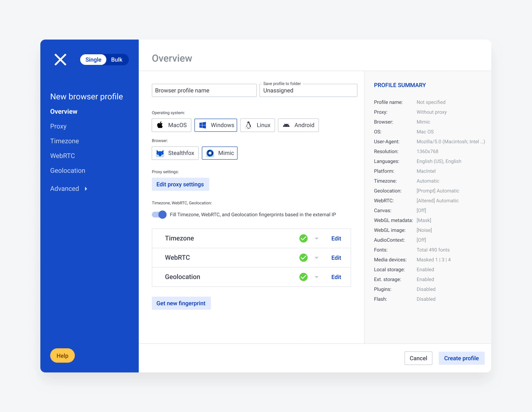Edit the Timezone settings
The image size is (532, 412).
pos(336,238)
